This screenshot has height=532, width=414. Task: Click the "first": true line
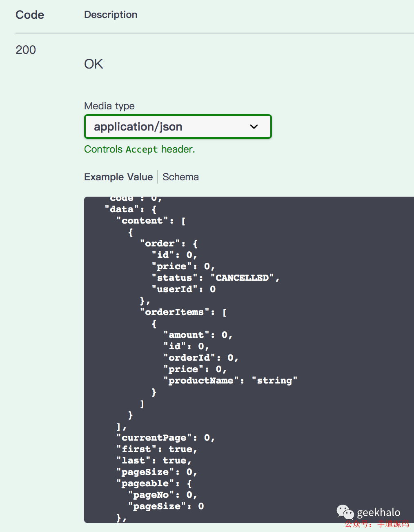[157, 449]
